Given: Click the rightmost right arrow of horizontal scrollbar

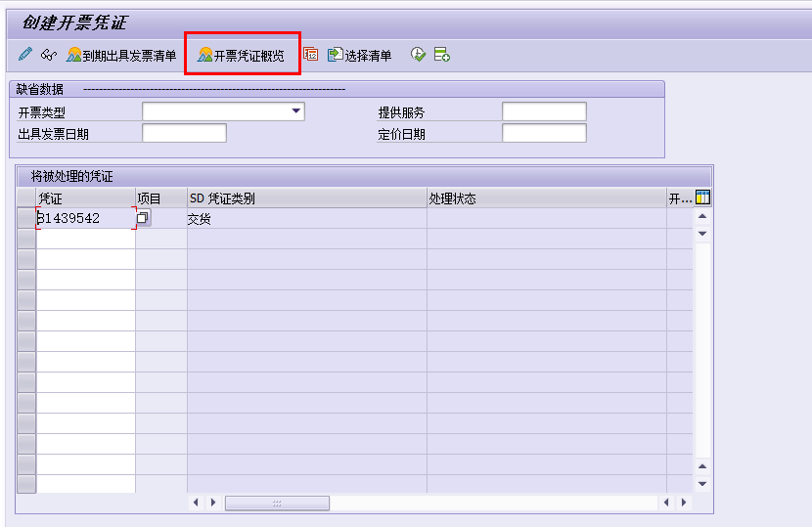Looking at the screenshot, I should point(684,503).
